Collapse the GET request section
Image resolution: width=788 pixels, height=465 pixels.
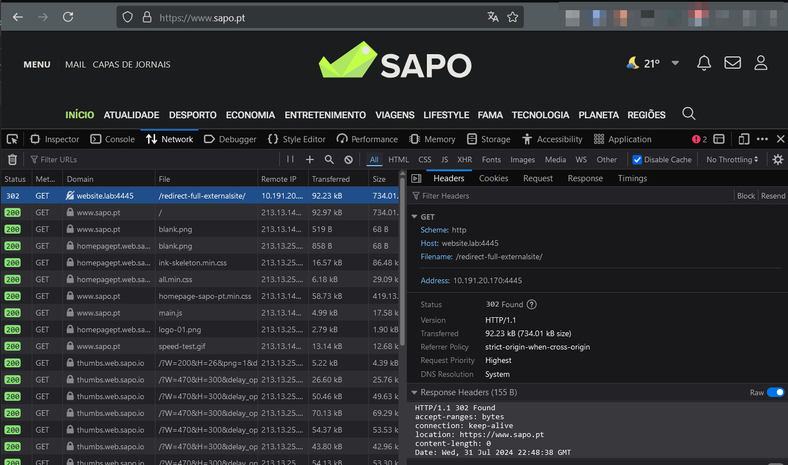tap(415, 216)
